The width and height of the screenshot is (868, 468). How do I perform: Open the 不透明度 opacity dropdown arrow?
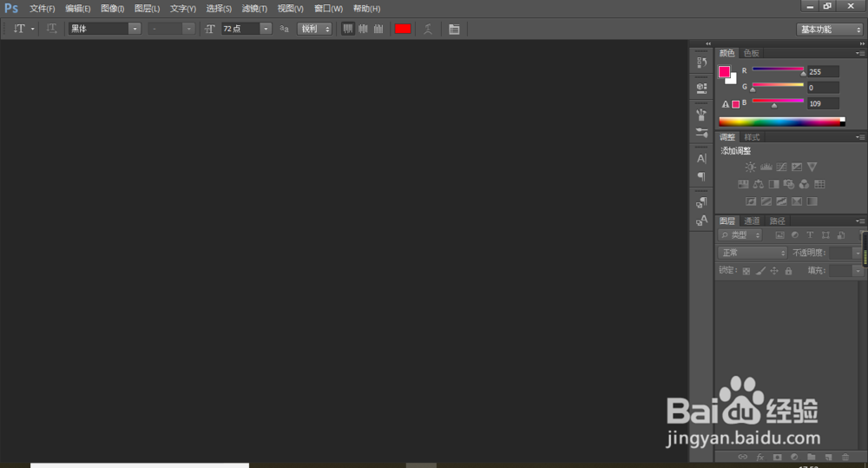(858, 253)
